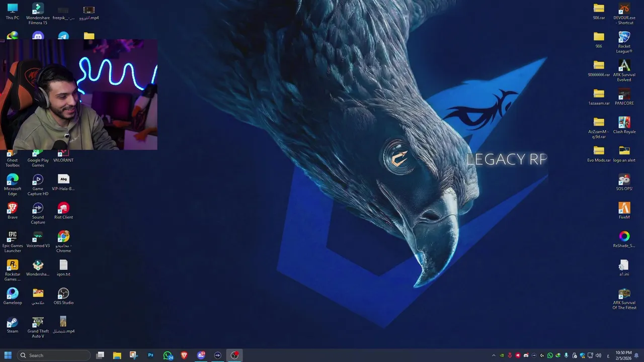Open the network status tray icon
This screenshot has width=644, height=362.
point(590,355)
